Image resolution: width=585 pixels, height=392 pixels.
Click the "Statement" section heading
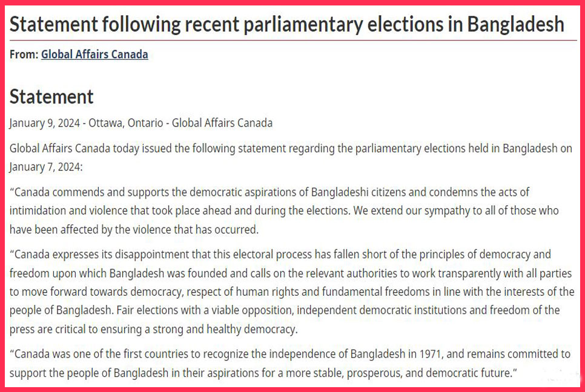[51, 97]
